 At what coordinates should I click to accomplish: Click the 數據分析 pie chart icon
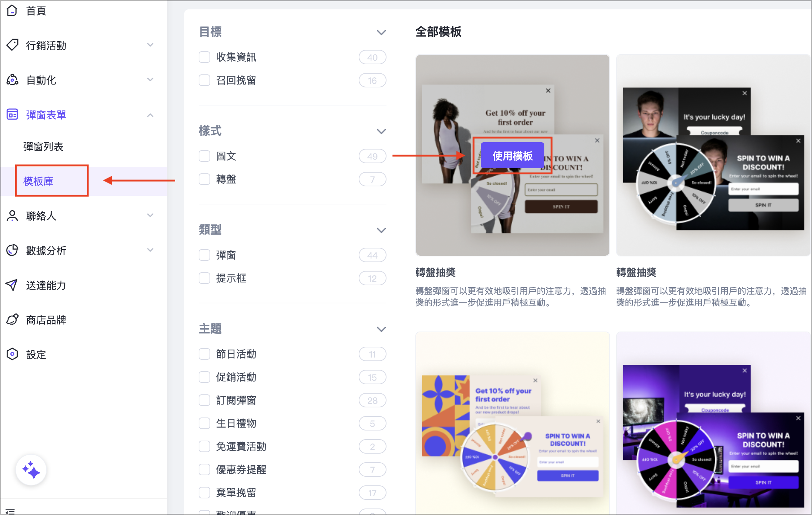point(12,250)
